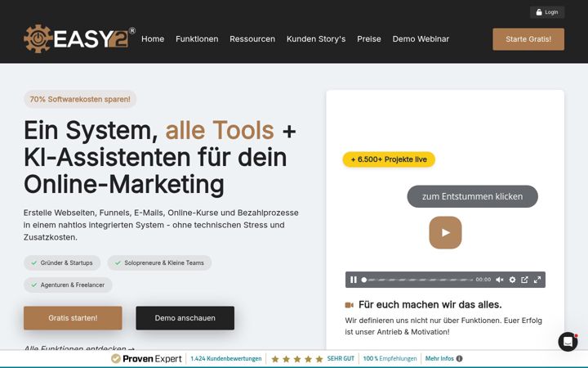Image resolution: width=588 pixels, height=368 pixels.
Task: Click the EASY2 gear logo
Action: click(78, 38)
